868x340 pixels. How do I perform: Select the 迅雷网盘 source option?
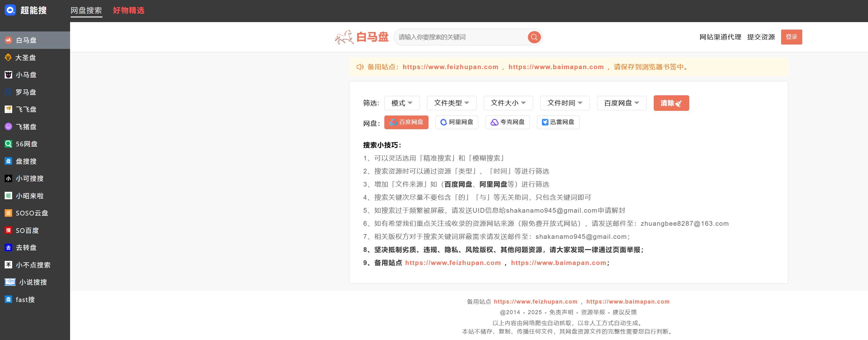click(x=558, y=122)
